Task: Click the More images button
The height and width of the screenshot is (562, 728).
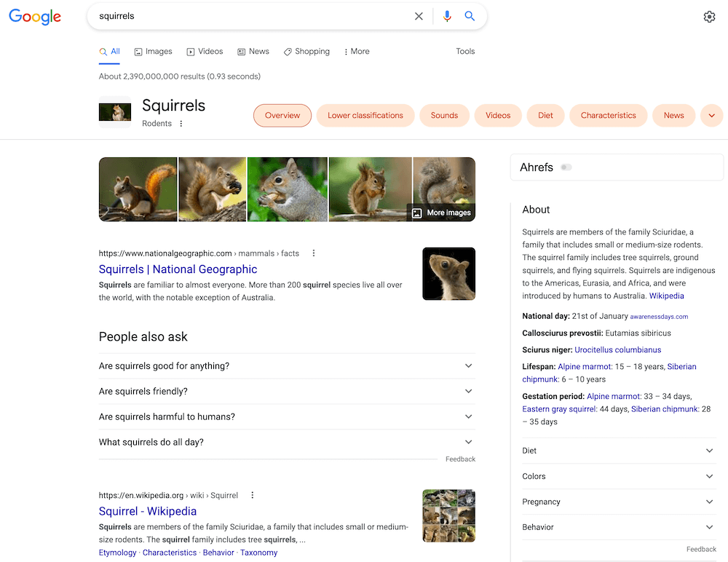Action: coord(442,213)
